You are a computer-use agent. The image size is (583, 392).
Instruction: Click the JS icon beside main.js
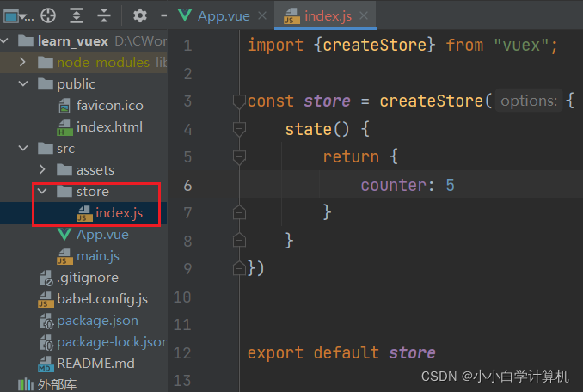(x=64, y=256)
